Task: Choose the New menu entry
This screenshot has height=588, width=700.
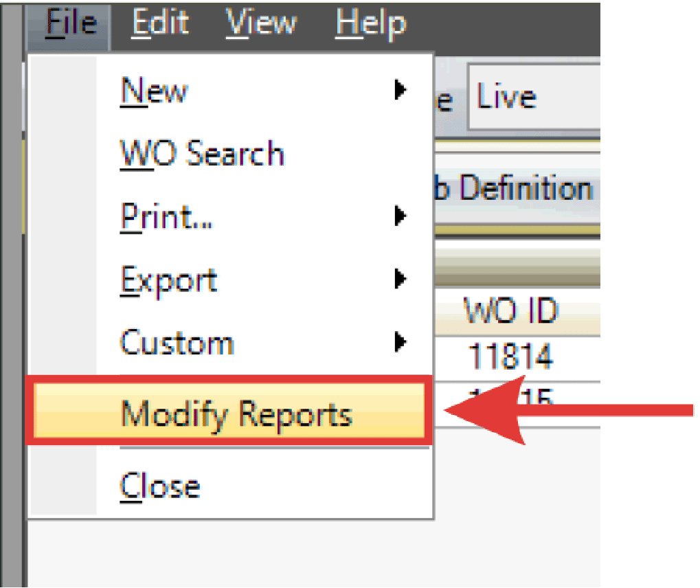Action: [x=154, y=90]
